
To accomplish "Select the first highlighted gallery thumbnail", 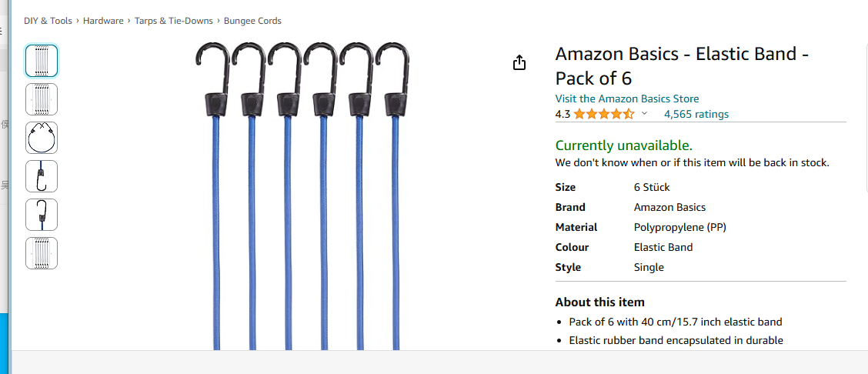I will tap(42, 61).
